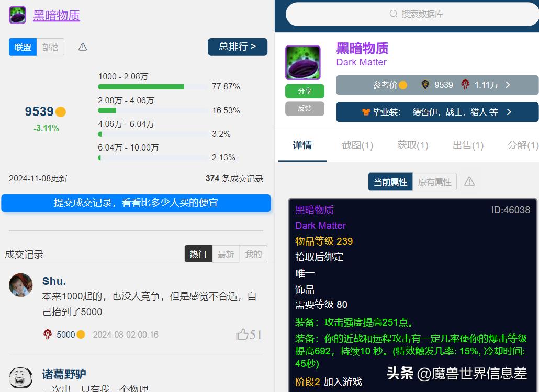
Task: Switch to the 截图(1) tab
Action: (357, 145)
